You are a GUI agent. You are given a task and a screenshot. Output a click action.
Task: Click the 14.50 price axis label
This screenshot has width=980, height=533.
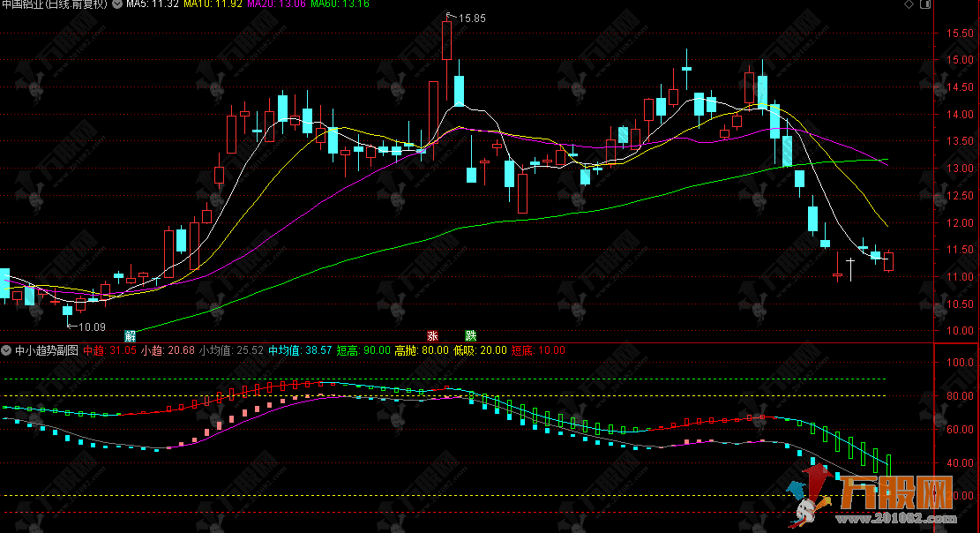point(960,87)
